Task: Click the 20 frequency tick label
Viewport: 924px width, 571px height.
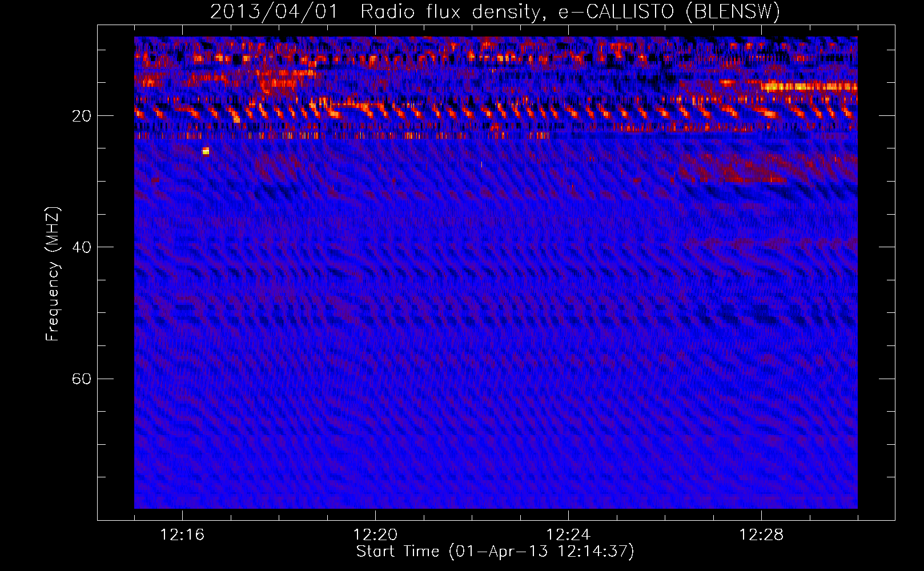Action: 82,116
